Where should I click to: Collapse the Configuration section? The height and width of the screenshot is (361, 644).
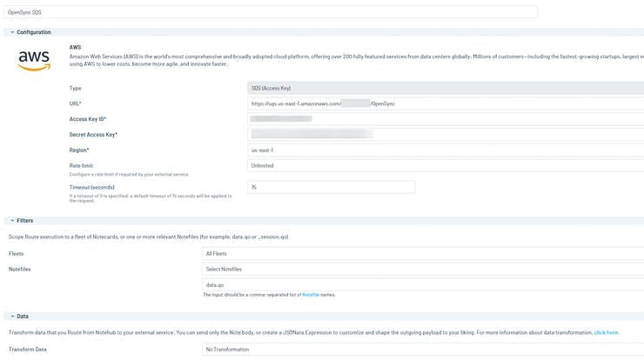(10, 32)
